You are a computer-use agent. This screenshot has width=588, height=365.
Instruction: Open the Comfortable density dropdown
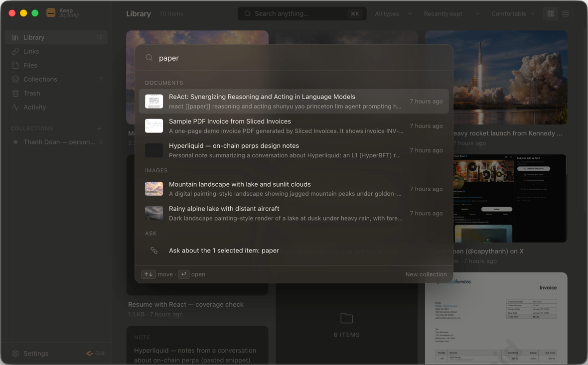pyautogui.click(x=513, y=13)
